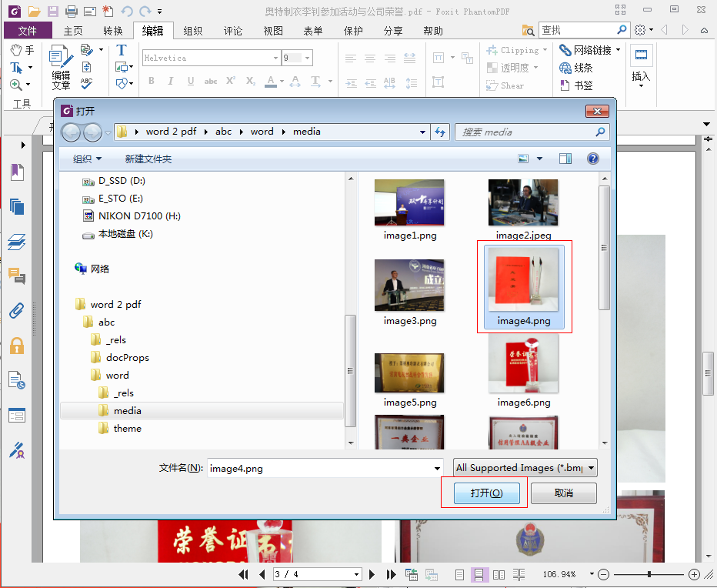Open the 组织 dropdown menu

coord(88,159)
